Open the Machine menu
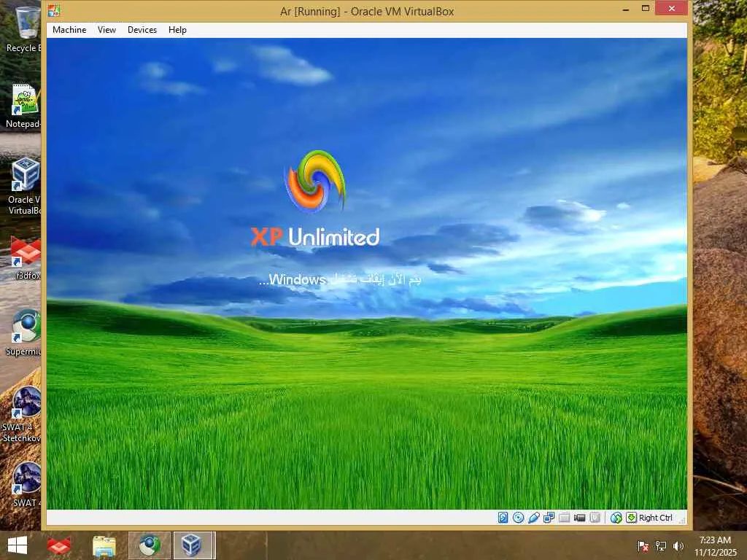Viewport: 747px width, 560px height. point(69,29)
